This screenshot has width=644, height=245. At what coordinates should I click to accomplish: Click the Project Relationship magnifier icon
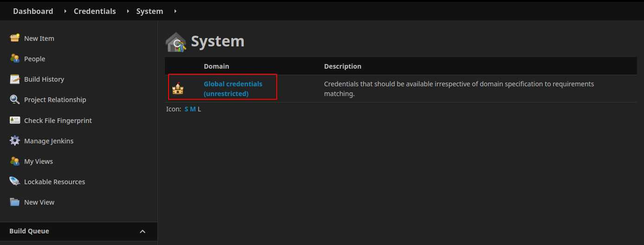point(15,99)
